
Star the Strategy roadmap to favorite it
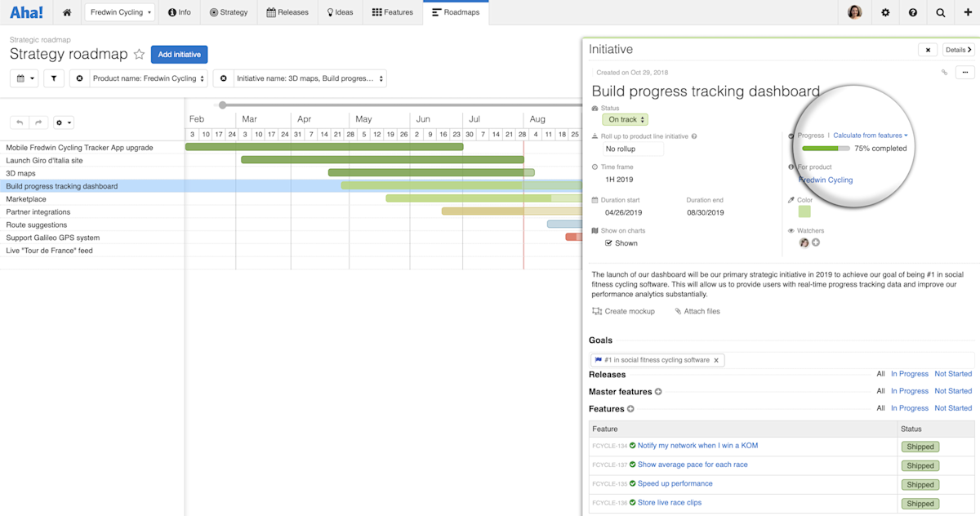point(139,55)
